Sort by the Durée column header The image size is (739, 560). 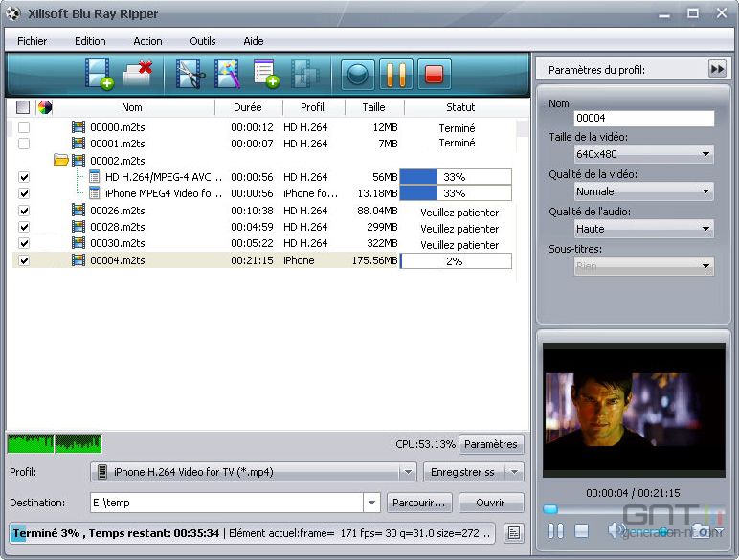(248, 107)
